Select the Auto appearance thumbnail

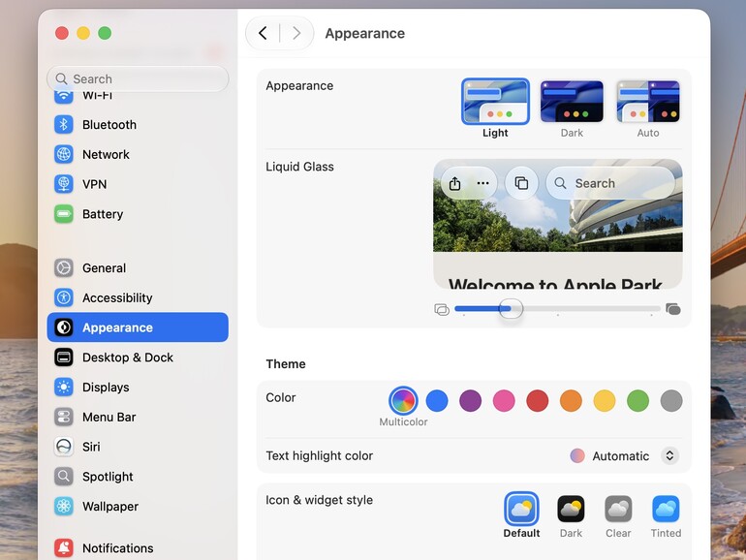click(648, 102)
